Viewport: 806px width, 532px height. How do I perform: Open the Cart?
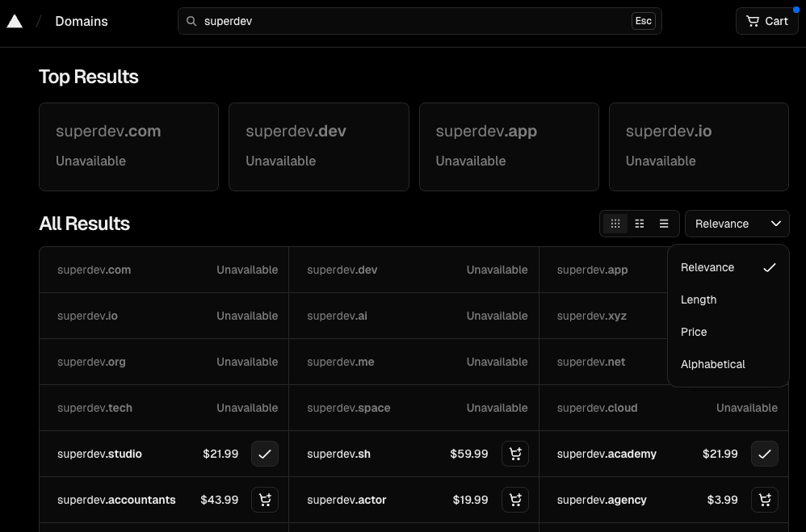[x=766, y=21]
